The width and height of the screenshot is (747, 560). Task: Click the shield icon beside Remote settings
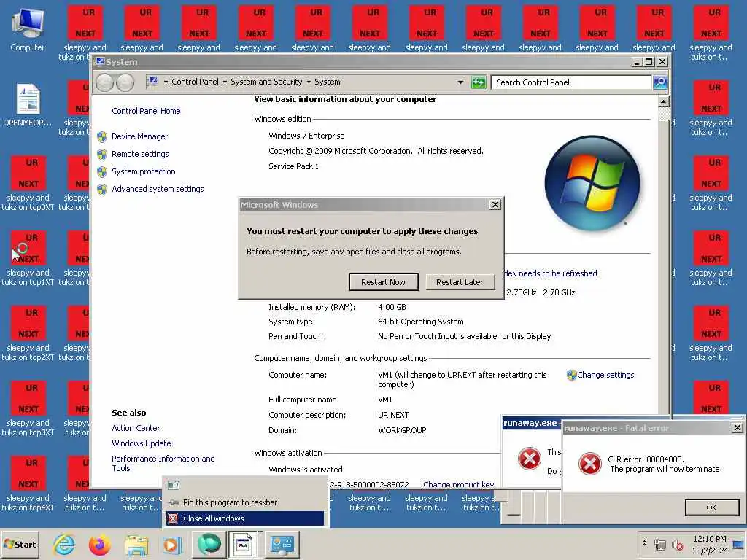102,155
